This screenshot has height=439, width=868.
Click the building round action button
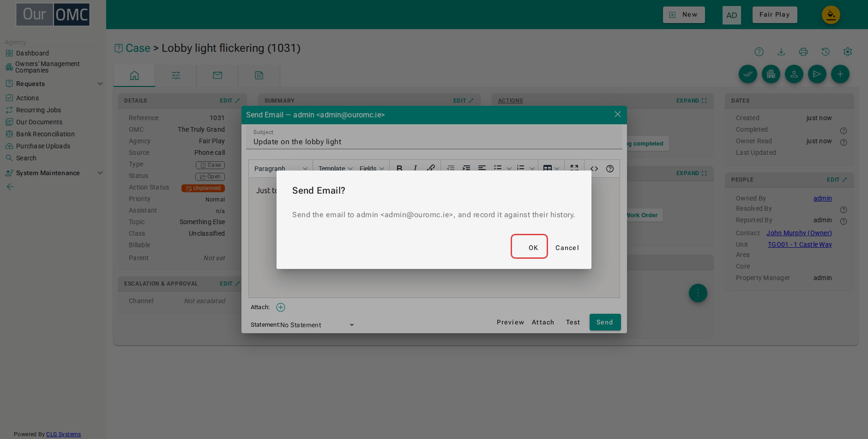tap(771, 74)
